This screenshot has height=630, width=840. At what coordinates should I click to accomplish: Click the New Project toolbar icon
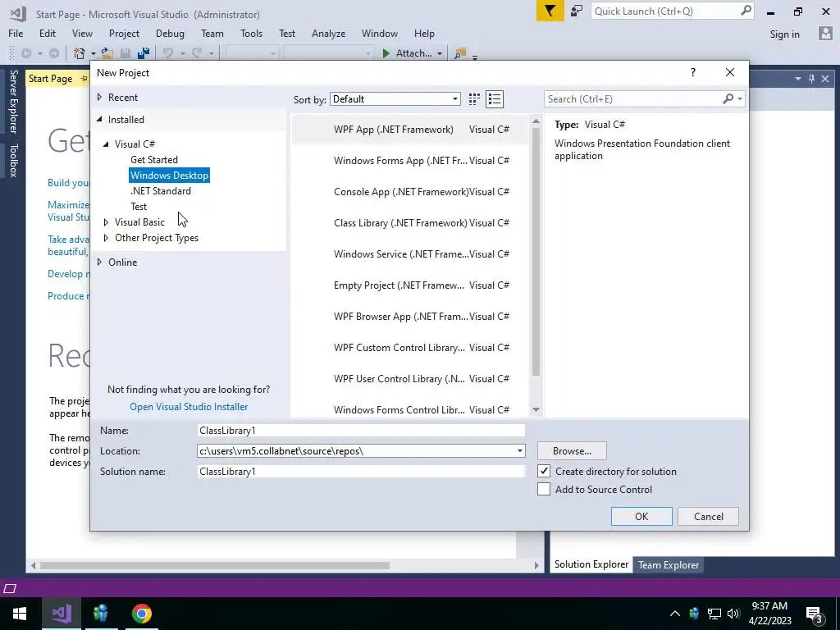pos(80,53)
